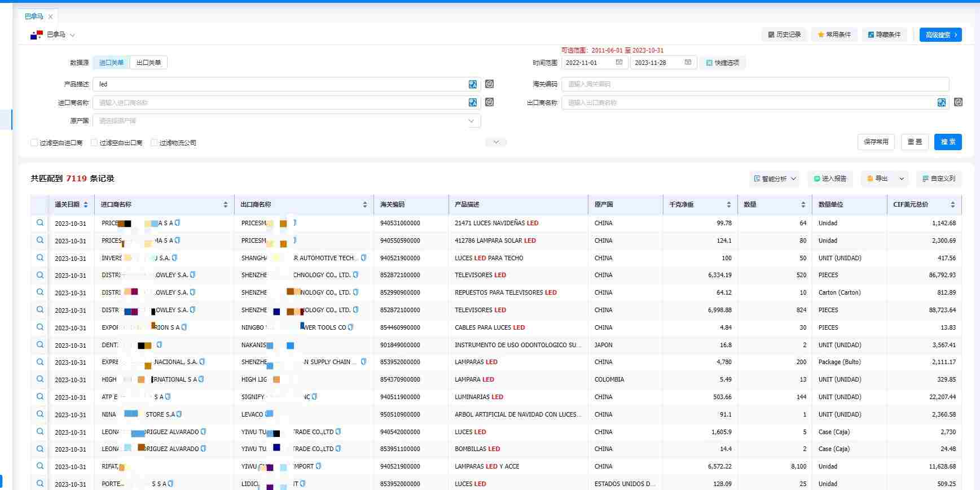Click 重置 reset button

[x=915, y=142]
